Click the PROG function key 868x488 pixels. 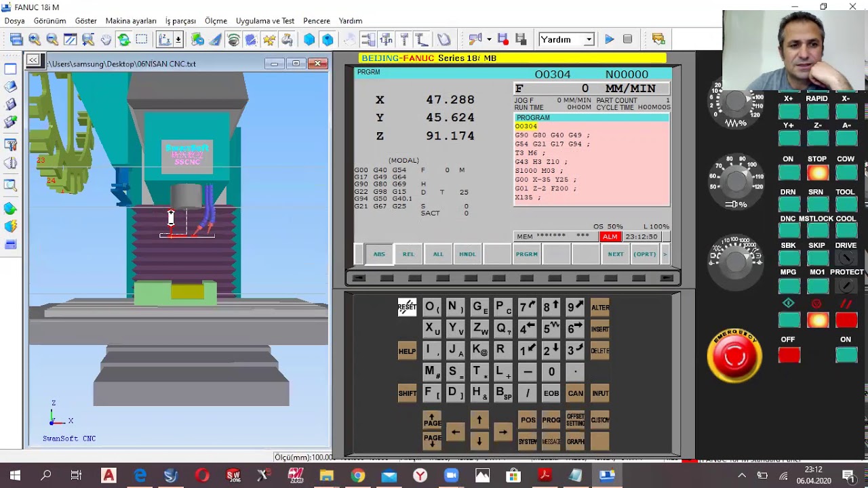pyautogui.click(x=551, y=420)
